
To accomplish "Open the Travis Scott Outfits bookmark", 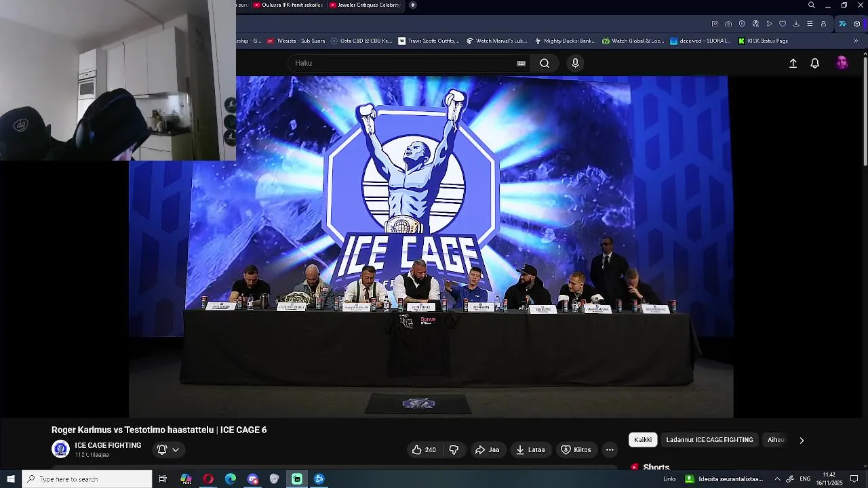I will tap(429, 41).
